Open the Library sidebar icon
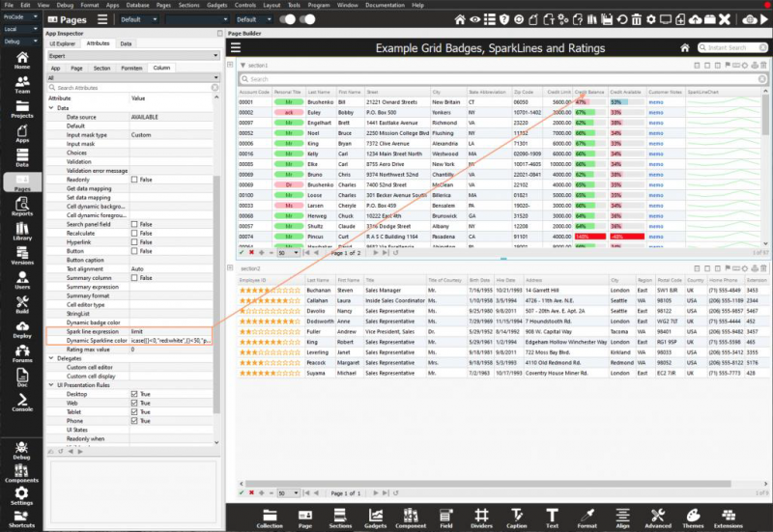 point(21,230)
